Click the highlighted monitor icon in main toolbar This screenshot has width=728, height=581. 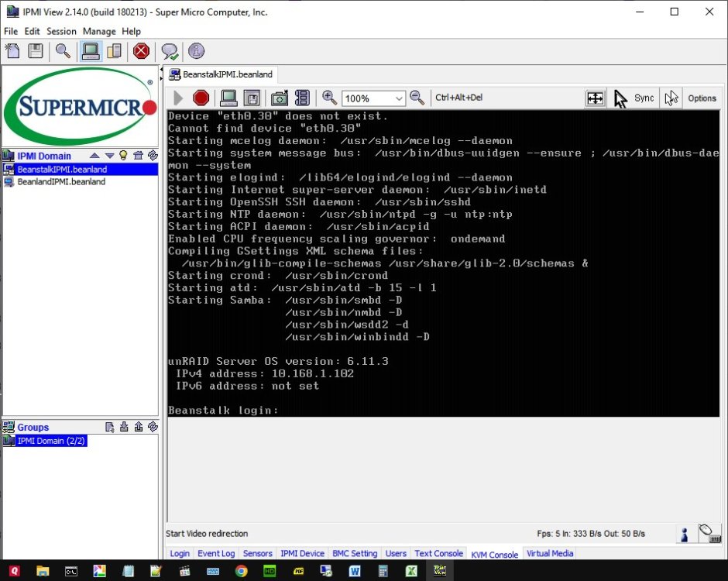pyautogui.click(x=91, y=51)
